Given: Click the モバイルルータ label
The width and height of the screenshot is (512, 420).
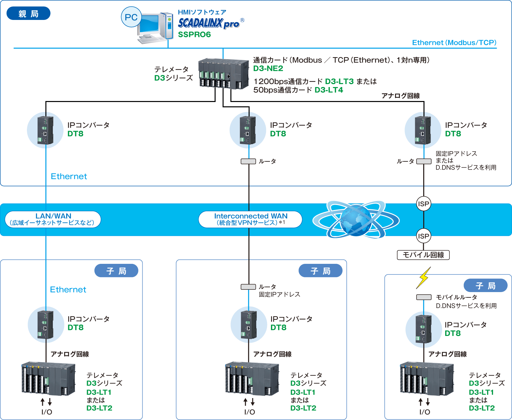Looking at the screenshot, I should (x=456, y=297).
